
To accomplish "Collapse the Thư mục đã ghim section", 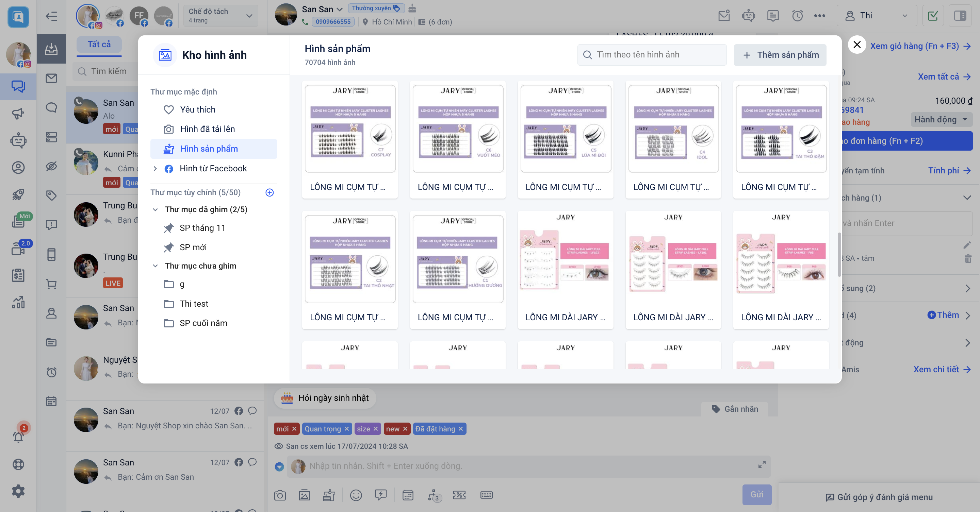I will click(x=155, y=210).
